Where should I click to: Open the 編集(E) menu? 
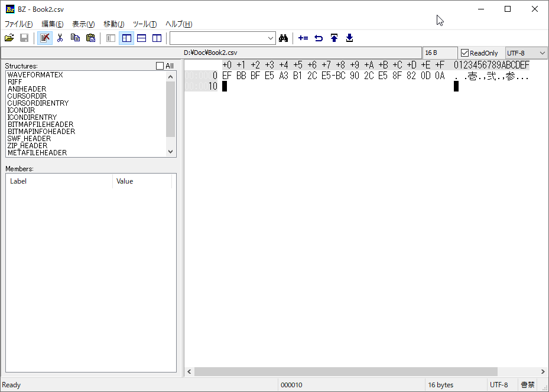click(53, 24)
